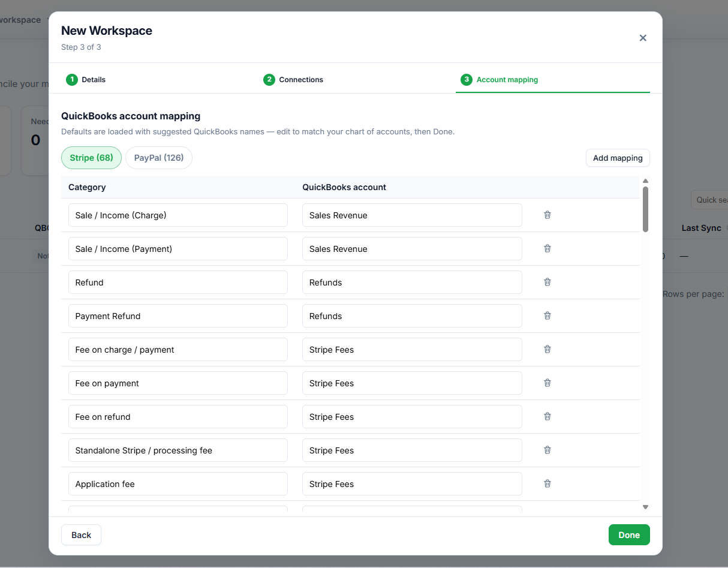Switch to Stripe (68) mappings
This screenshot has height=568, width=728.
pyautogui.click(x=91, y=158)
